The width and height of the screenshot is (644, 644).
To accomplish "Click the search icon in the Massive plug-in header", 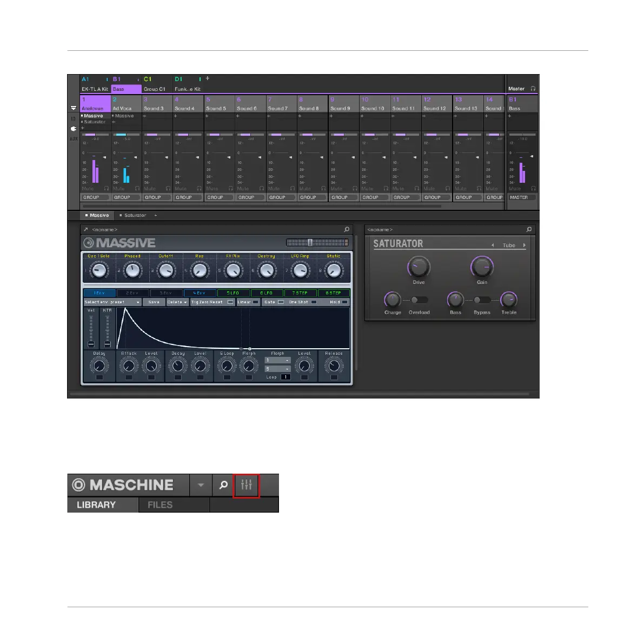I will (x=347, y=230).
